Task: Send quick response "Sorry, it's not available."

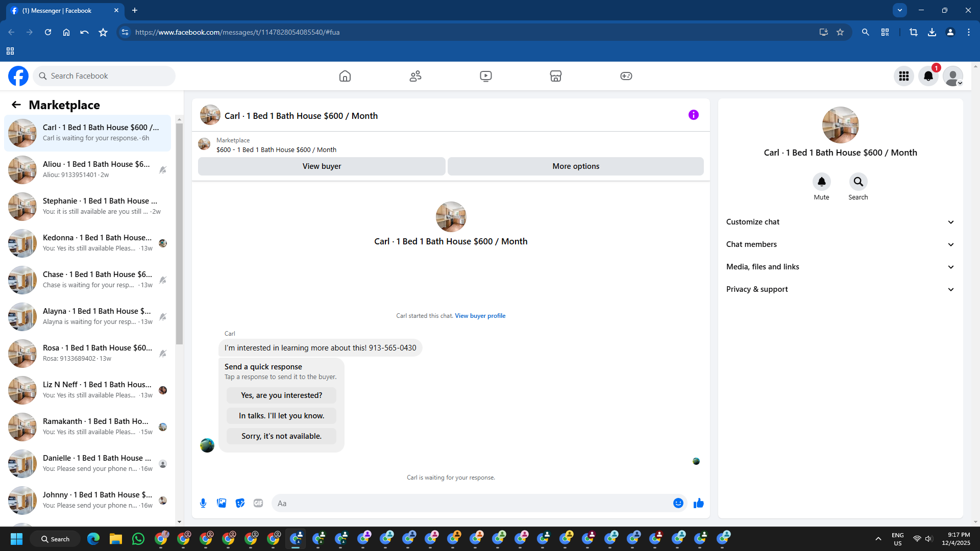Action: pos(281,436)
